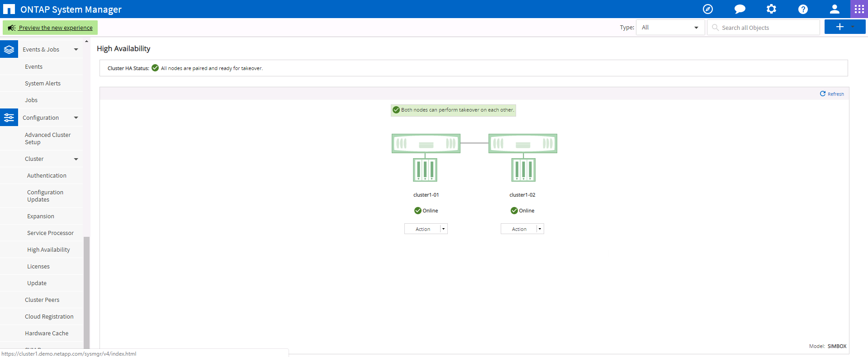Open the settings gear icon
Image resolution: width=868 pixels, height=357 pixels.
pyautogui.click(x=771, y=9)
